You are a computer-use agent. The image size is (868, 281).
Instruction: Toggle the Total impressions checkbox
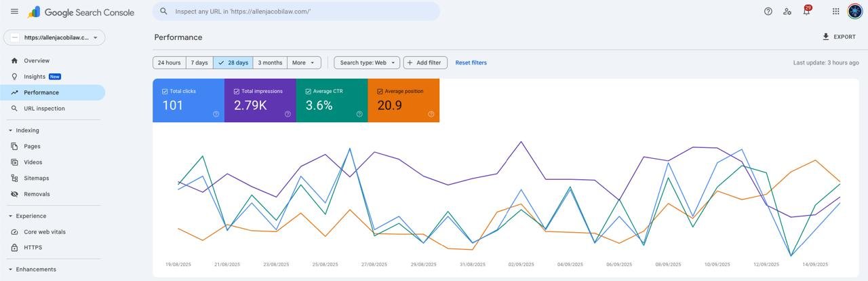tap(237, 91)
